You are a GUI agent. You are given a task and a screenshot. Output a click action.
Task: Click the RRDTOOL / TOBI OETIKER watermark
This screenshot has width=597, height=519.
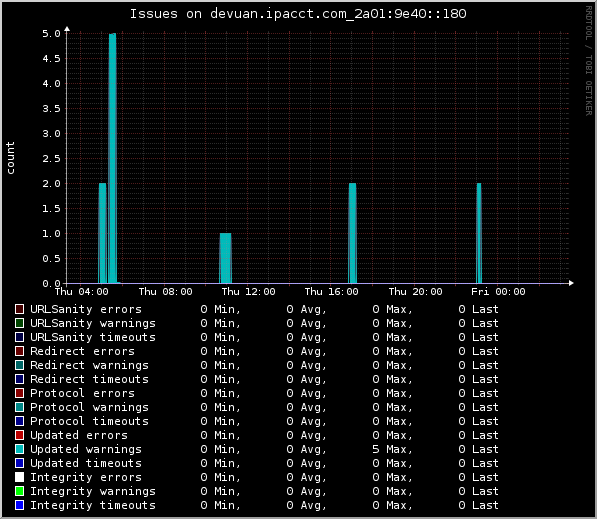[x=589, y=61]
